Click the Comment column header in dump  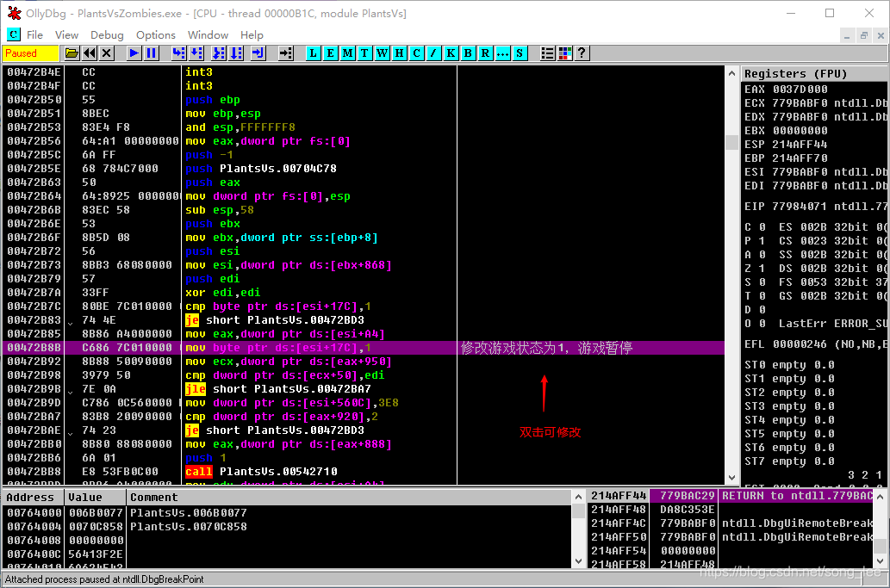[x=350, y=498]
